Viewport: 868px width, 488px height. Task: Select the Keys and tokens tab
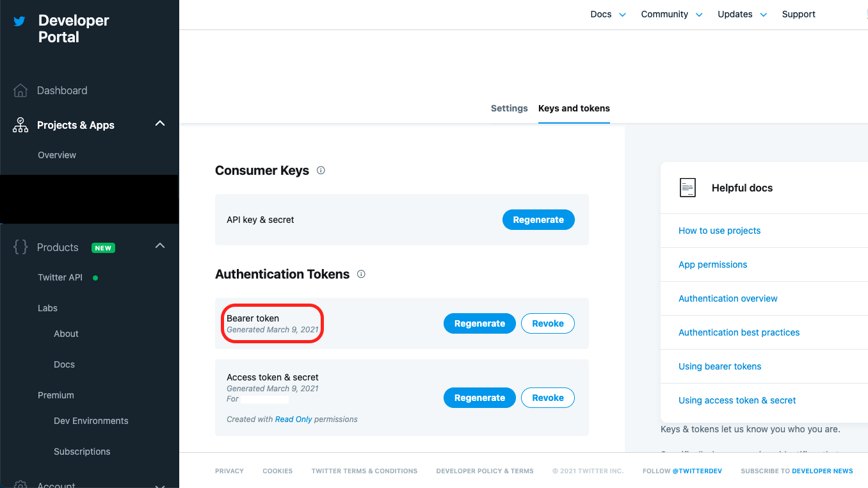(574, 108)
